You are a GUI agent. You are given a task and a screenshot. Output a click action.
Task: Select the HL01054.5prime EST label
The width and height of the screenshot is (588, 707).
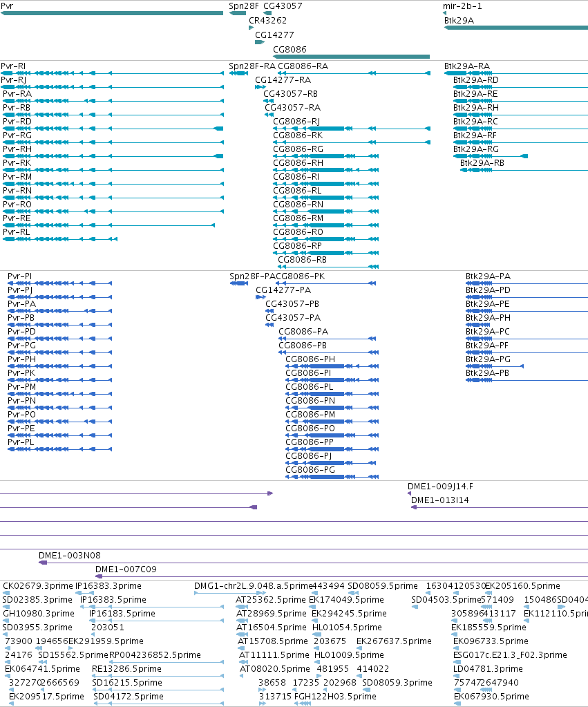coord(348,628)
